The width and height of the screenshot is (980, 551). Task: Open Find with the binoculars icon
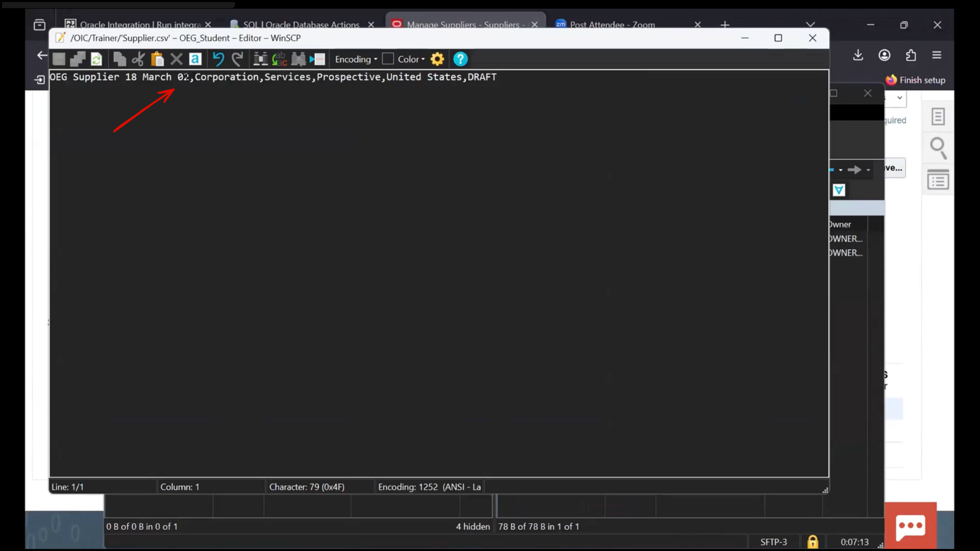pyautogui.click(x=260, y=59)
